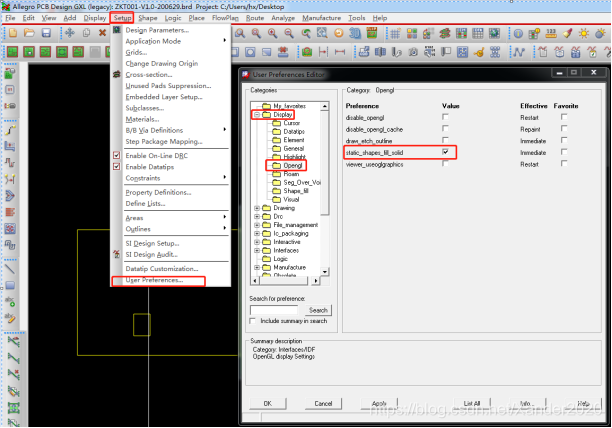Click the zoom in magnifier icon
Viewport: 612px width, 428px height.
click(x=272, y=34)
